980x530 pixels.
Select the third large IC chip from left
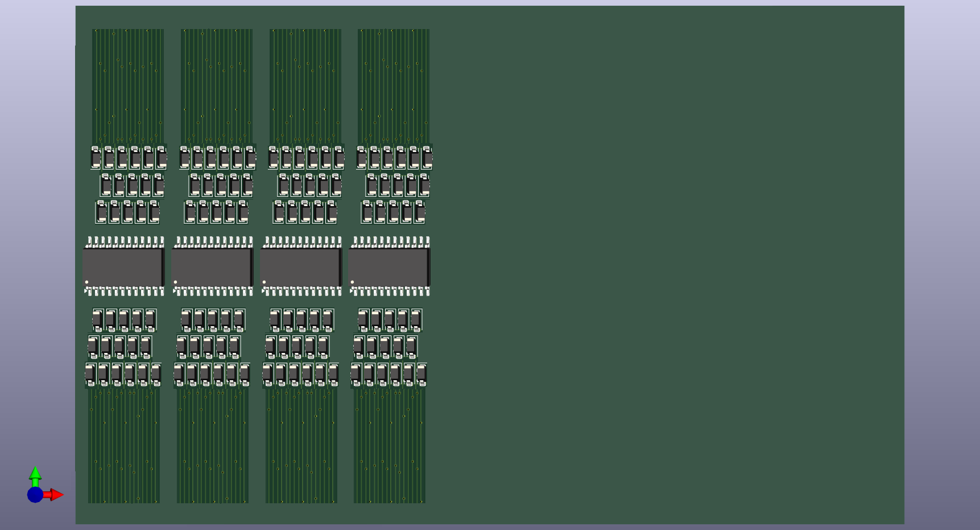tap(301, 266)
